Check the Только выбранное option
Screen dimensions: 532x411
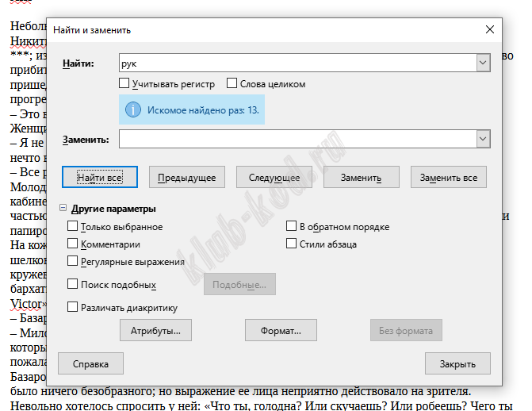[x=73, y=227]
